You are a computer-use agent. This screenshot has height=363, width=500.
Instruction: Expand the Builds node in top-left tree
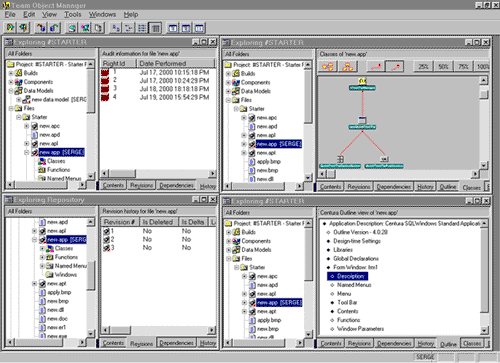click(11, 73)
